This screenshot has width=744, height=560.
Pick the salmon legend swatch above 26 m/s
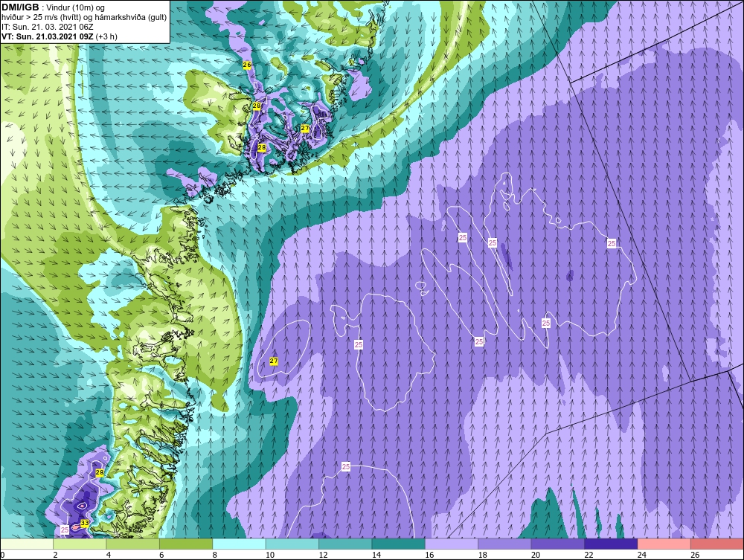point(717,544)
